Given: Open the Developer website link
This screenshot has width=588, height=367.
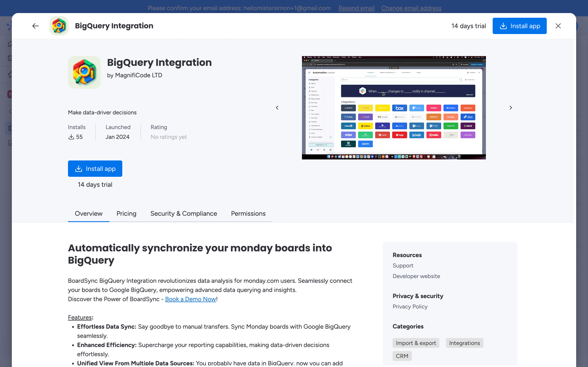Looking at the screenshot, I should [x=416, y=276].
